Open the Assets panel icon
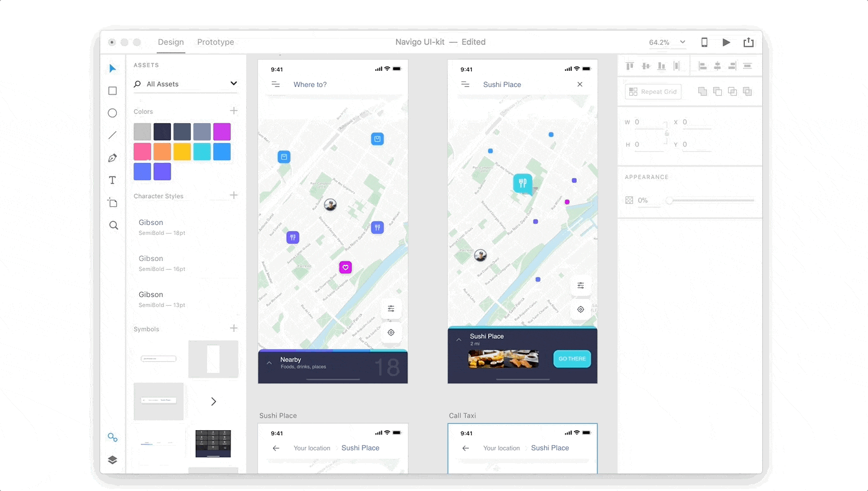Image resolution: width=868 pixels, height=491 pixels. 113,438
